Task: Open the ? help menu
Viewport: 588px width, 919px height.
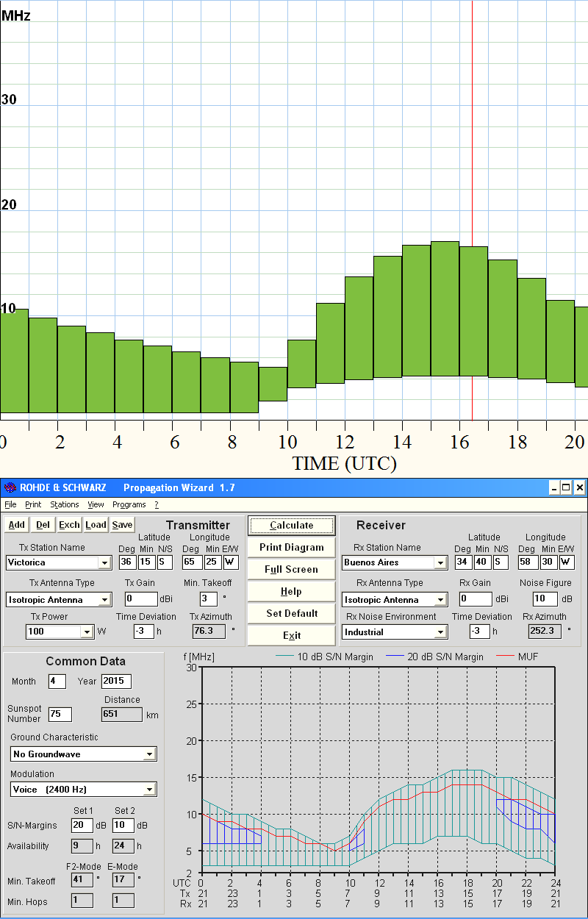Action: (x=156, y=505)
